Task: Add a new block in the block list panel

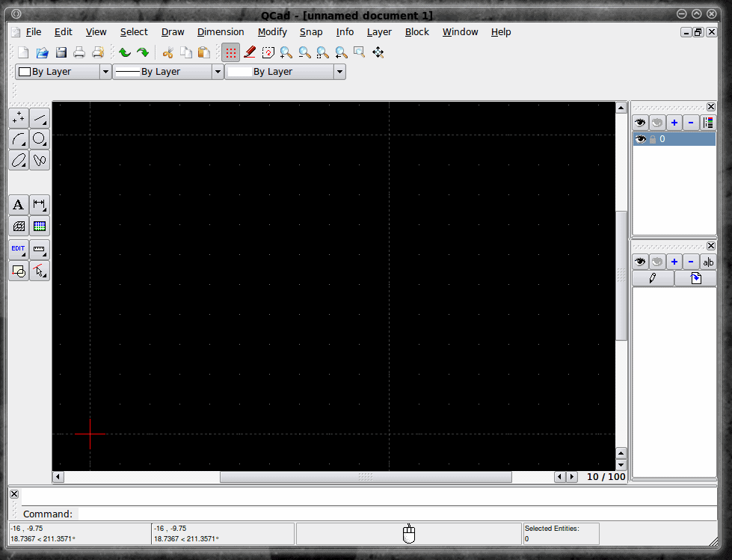Action: 674,262
